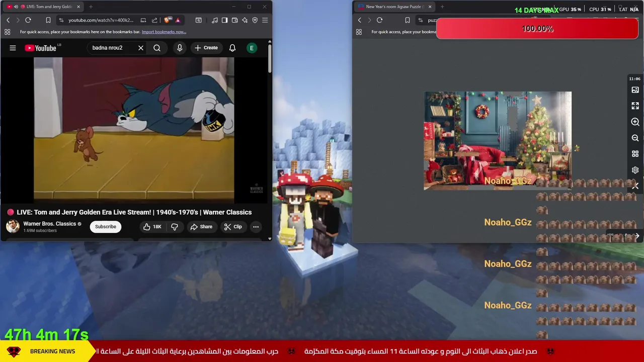Click Share under the video
Screen dimensions: 644x362
coord(201,227)
